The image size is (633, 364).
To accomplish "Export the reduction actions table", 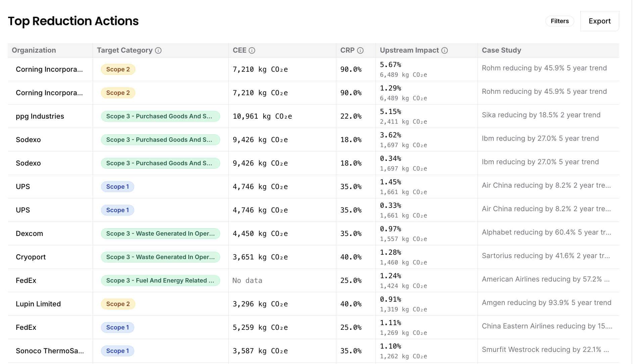I will tap(599, 21).
